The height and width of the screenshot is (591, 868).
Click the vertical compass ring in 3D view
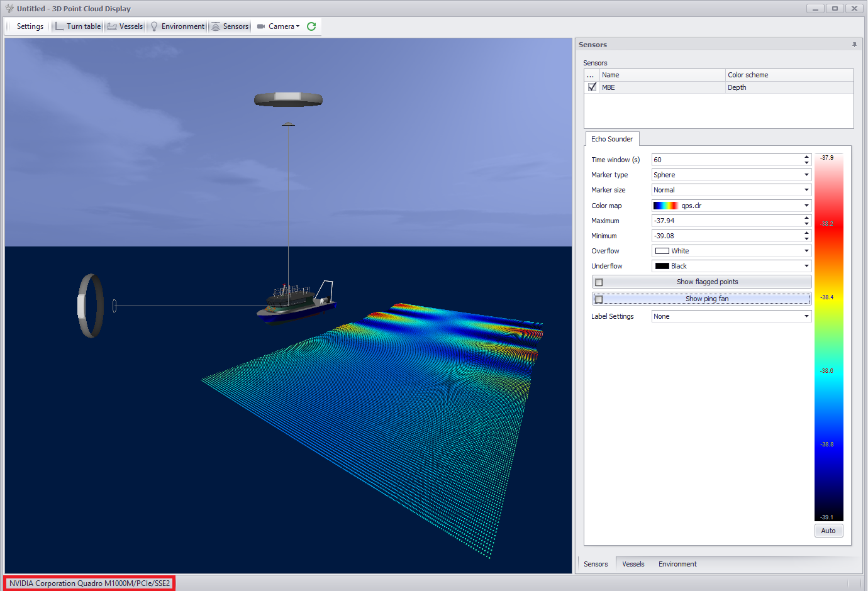point(91,306)
